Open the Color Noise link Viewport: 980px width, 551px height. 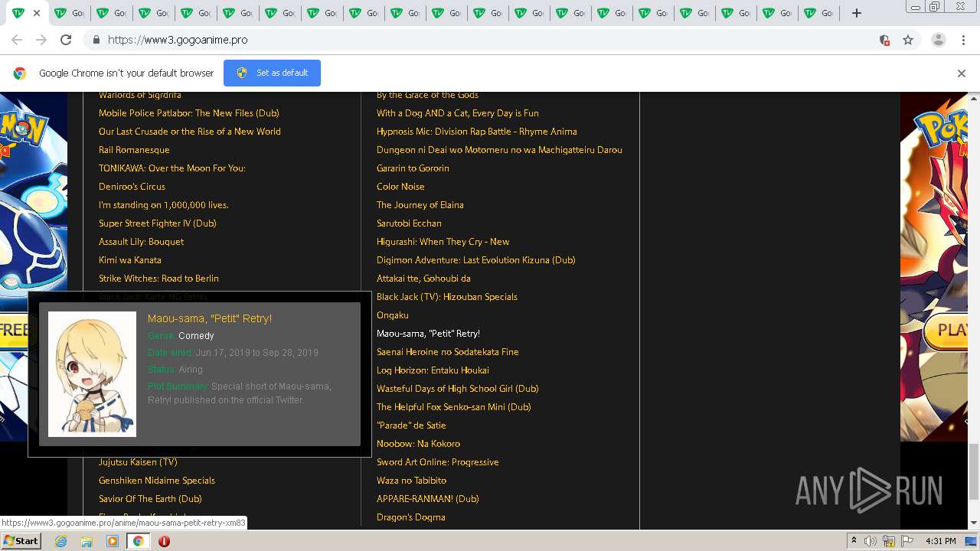pos(400,187)
